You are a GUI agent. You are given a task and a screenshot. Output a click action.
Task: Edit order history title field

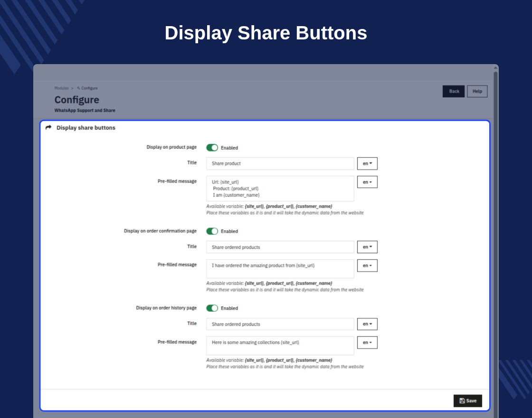(280, 324)
